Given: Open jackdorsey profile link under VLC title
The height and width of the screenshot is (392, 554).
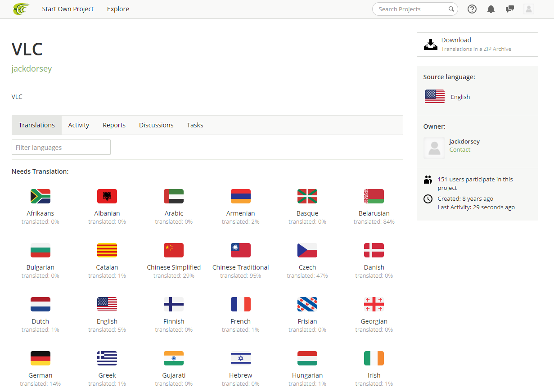Looking at the screenshot, I should click(32, 69).
